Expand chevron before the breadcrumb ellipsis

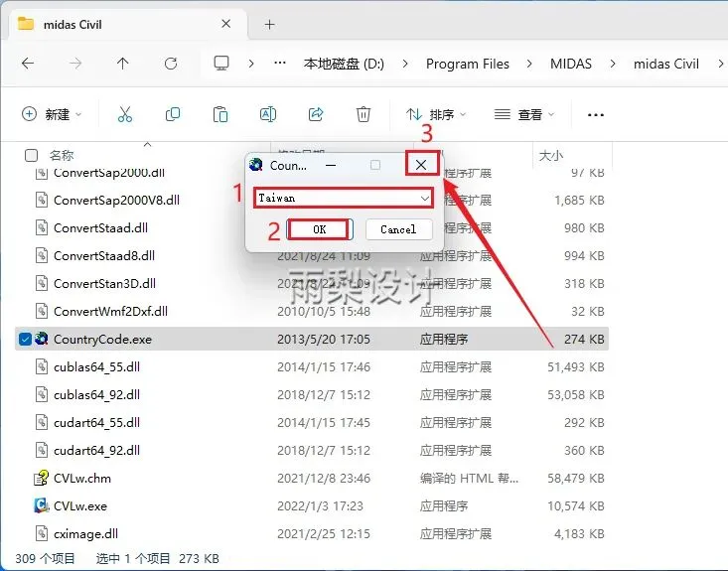[251, 64]
